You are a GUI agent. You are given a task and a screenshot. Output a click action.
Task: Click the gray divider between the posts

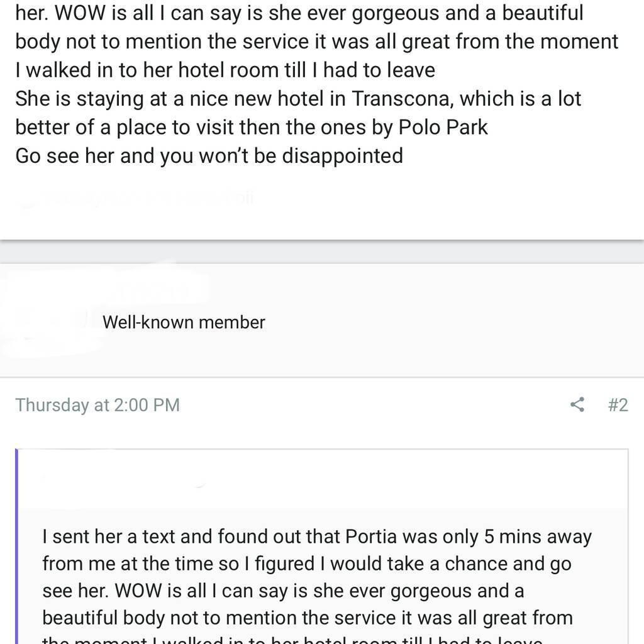[x=322, y=252]
